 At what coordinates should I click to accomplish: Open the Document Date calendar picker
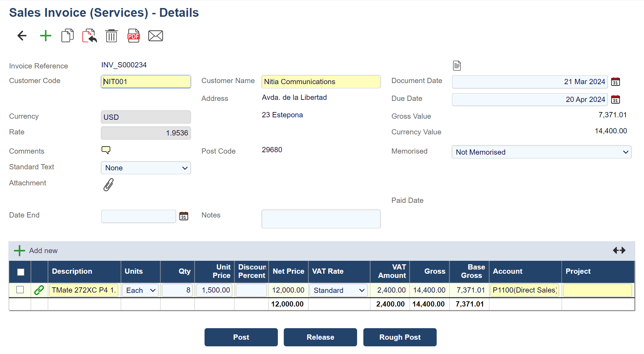point(615,82)
